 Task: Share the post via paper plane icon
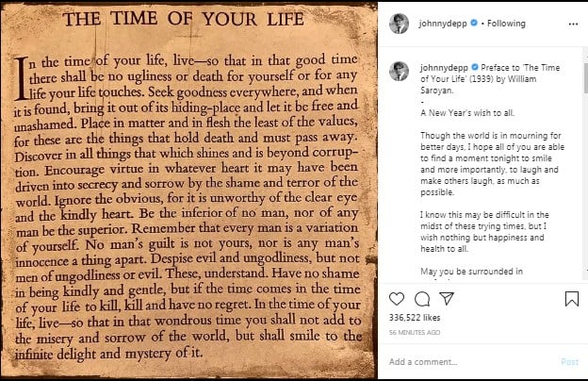[448, 299]
